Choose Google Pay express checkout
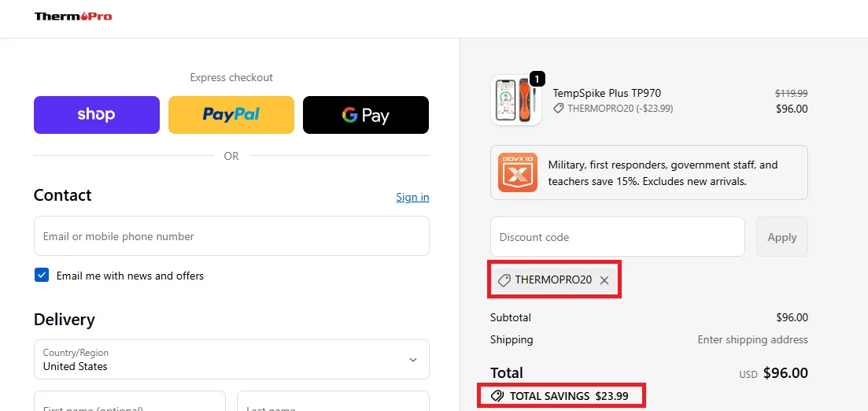This screenshot has height=411, width=868. pos(366,115)
